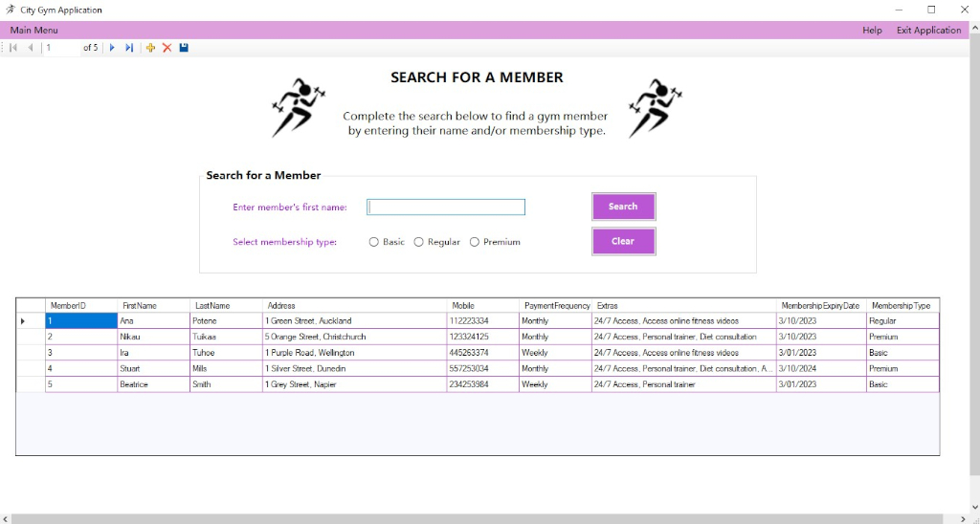Click last name Potene cell

[226, 321]
